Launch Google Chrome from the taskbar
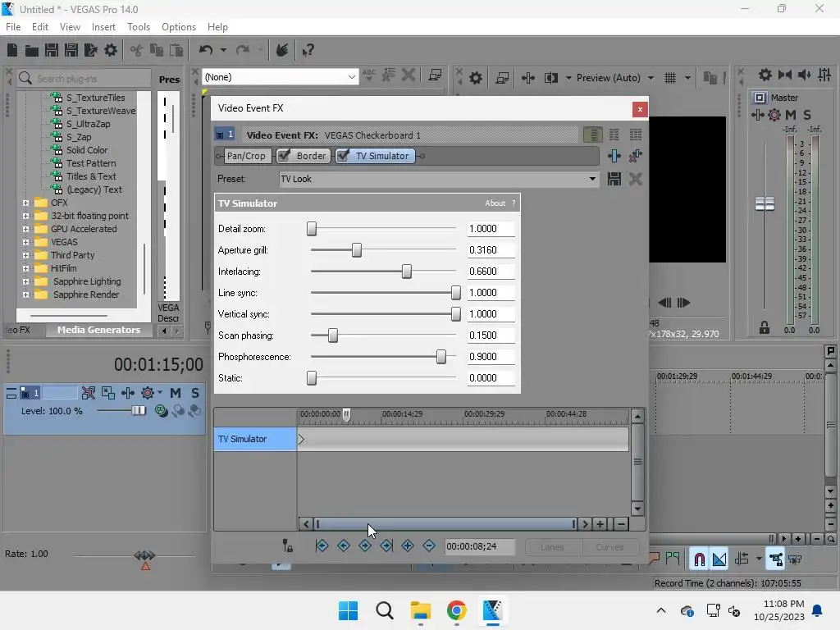The width and height of the screenshot is (840, 630). 456,610
